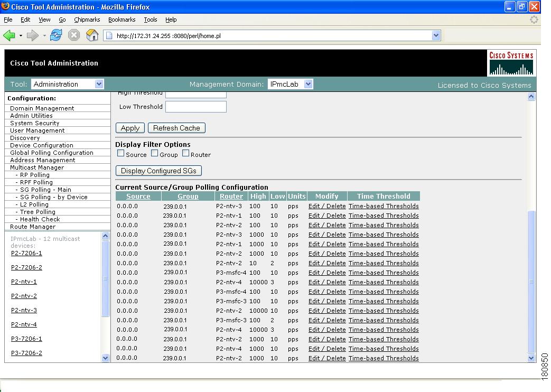Open Time-based Thresholds for P2-ntv-4 10000 first row
551x392 pixels.
coord(384,282)
